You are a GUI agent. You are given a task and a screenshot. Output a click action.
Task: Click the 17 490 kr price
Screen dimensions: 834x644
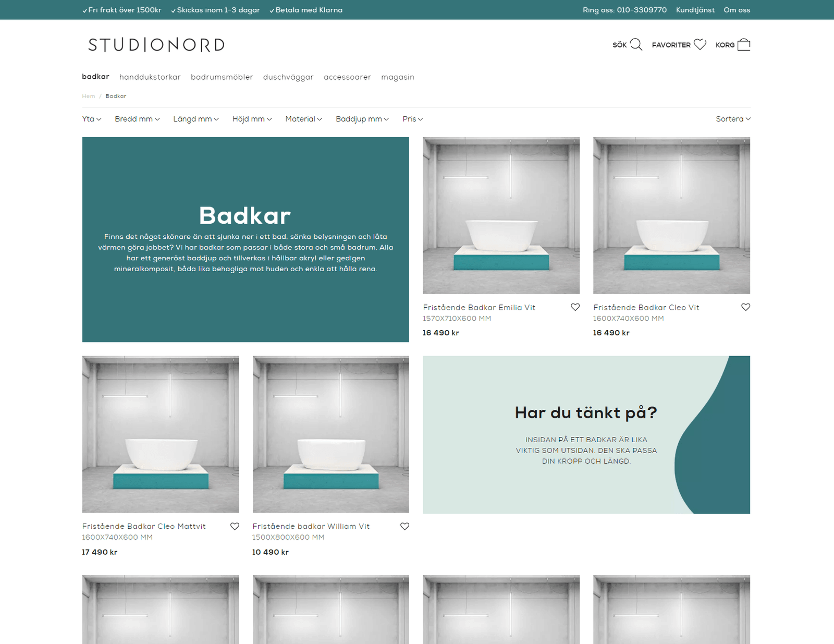coord(100,552)
